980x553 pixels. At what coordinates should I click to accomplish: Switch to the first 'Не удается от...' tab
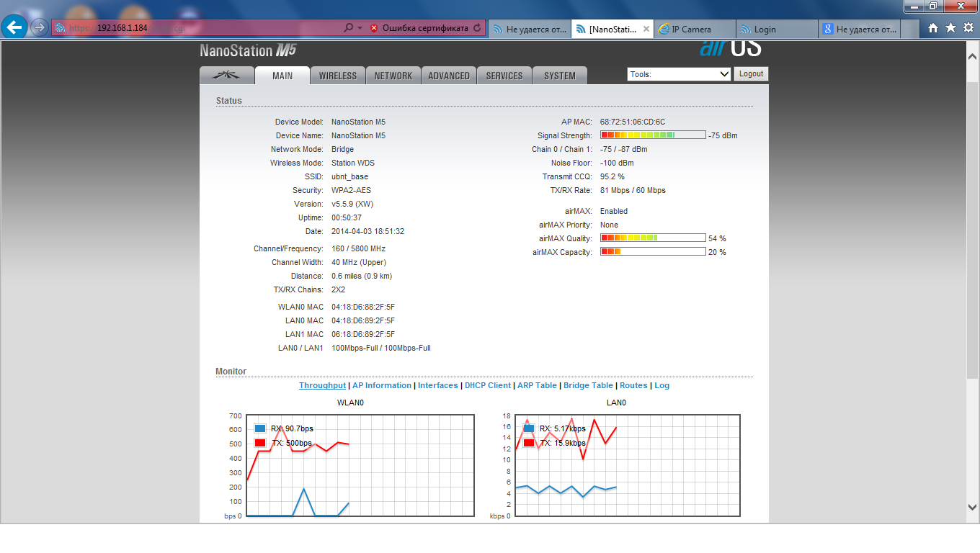point(530,29)
